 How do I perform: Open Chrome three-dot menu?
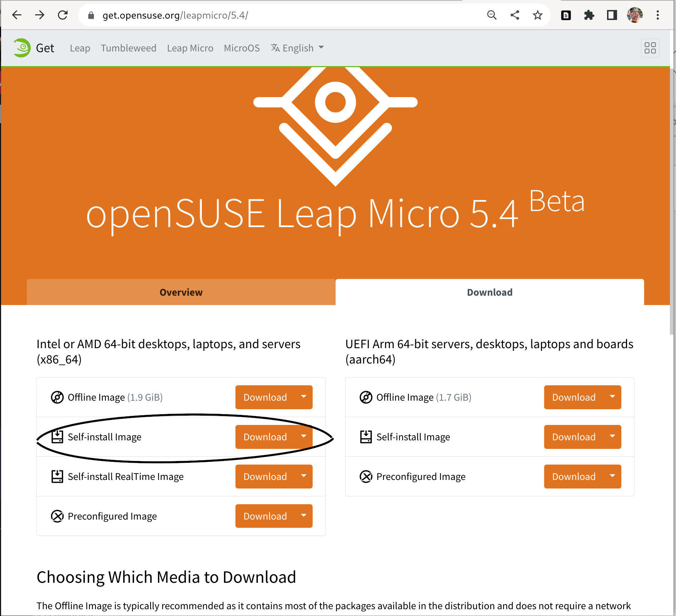click(657, 15)
